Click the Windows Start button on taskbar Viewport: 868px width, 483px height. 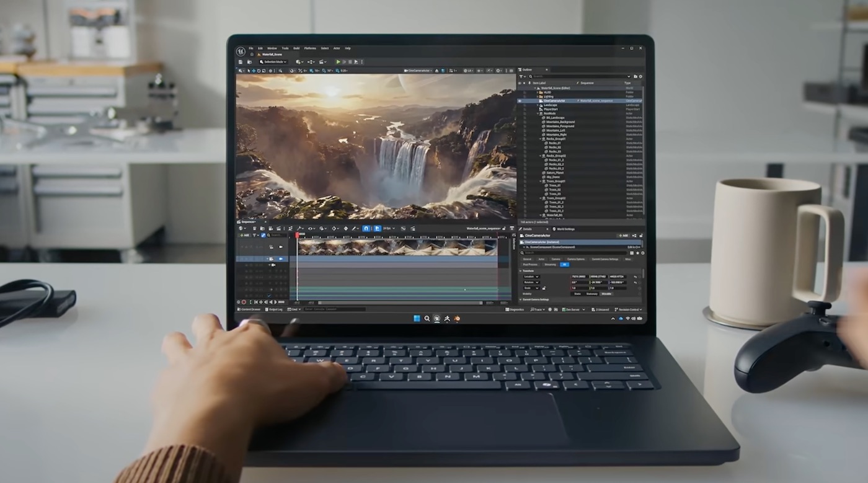(417, 318)
